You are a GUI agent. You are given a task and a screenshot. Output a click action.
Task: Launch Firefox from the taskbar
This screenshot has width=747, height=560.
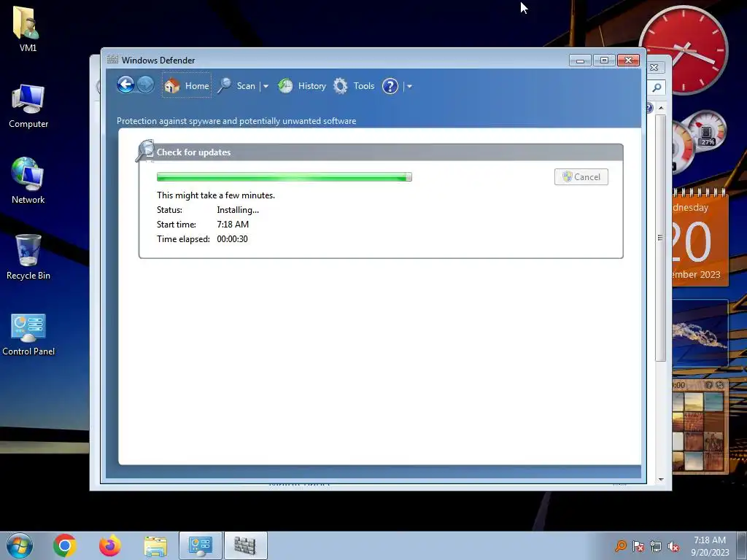[109, 545]
